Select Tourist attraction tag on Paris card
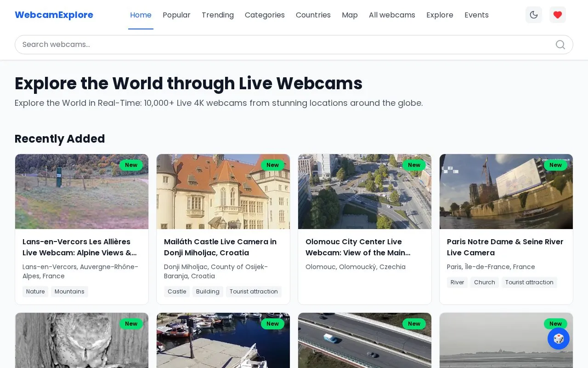588x368 pixels. [x=529, y=282]
